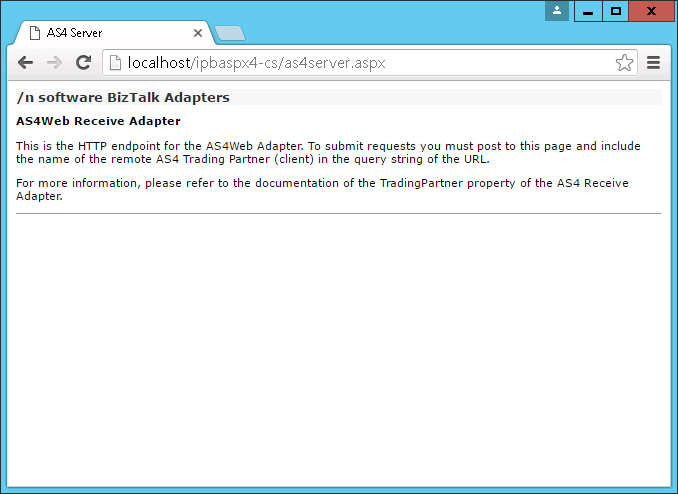
Task: Click the '/n software BizTalk Adapters' heading
Action: click(123, 97)
